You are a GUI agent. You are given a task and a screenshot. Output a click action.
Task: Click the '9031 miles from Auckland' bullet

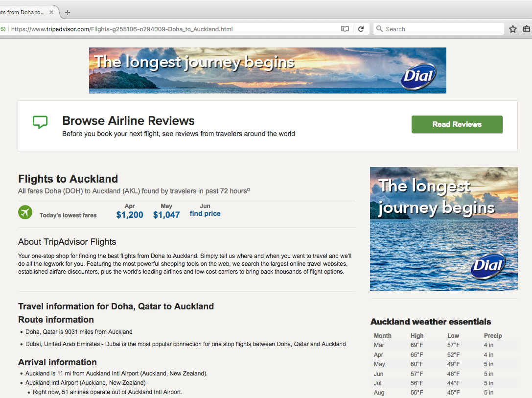(x=79, y=332)
